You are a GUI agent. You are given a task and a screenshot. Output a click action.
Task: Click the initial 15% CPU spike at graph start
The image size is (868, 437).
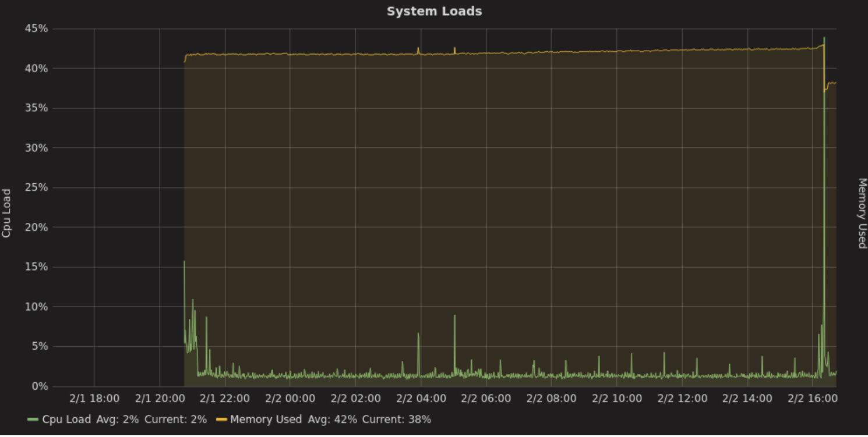click(x=184, y=262)
